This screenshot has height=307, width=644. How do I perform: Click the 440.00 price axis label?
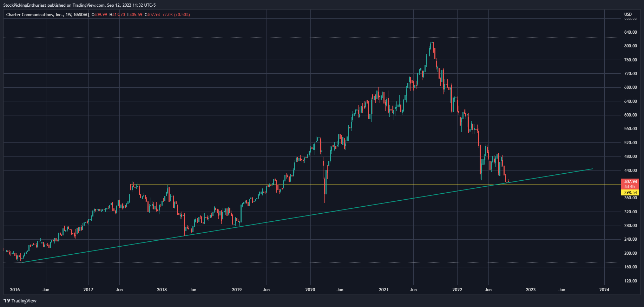(630, 171)
